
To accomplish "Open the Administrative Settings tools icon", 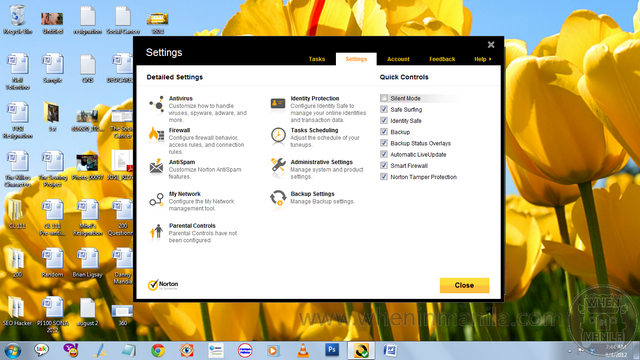I will coord(278,166).
